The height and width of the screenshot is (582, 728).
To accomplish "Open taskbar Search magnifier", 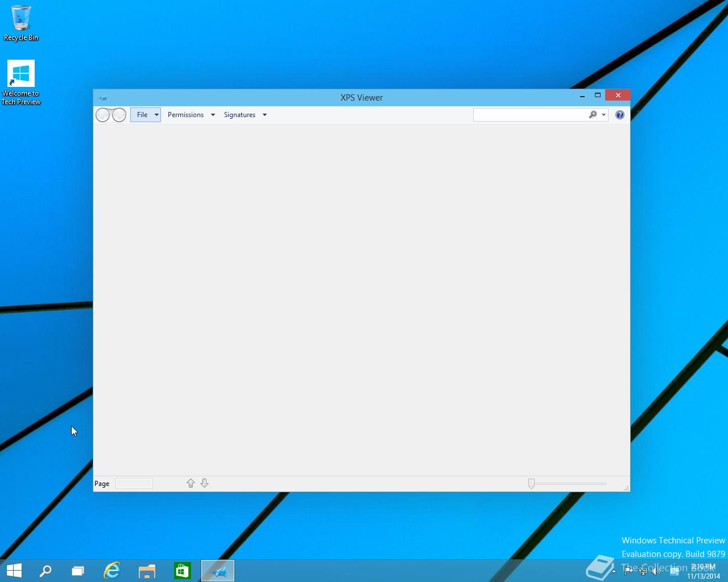I will 45,571.
